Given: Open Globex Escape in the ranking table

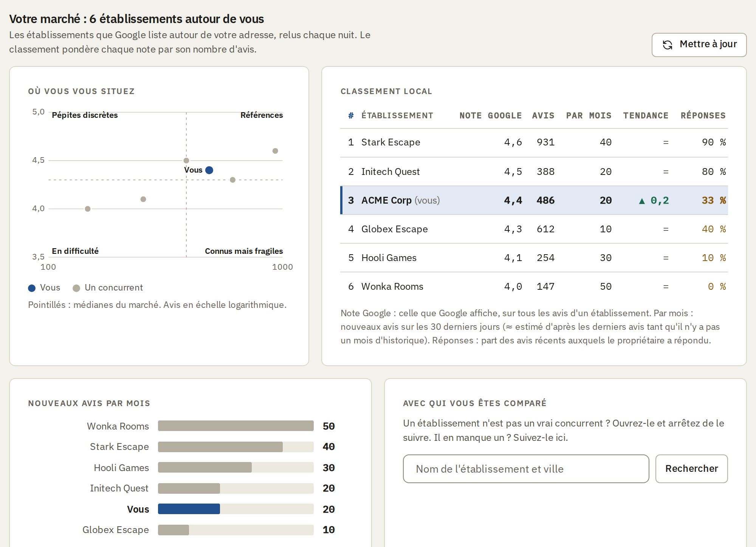Looking at the screenshot, I should click(x=534, y=229).
